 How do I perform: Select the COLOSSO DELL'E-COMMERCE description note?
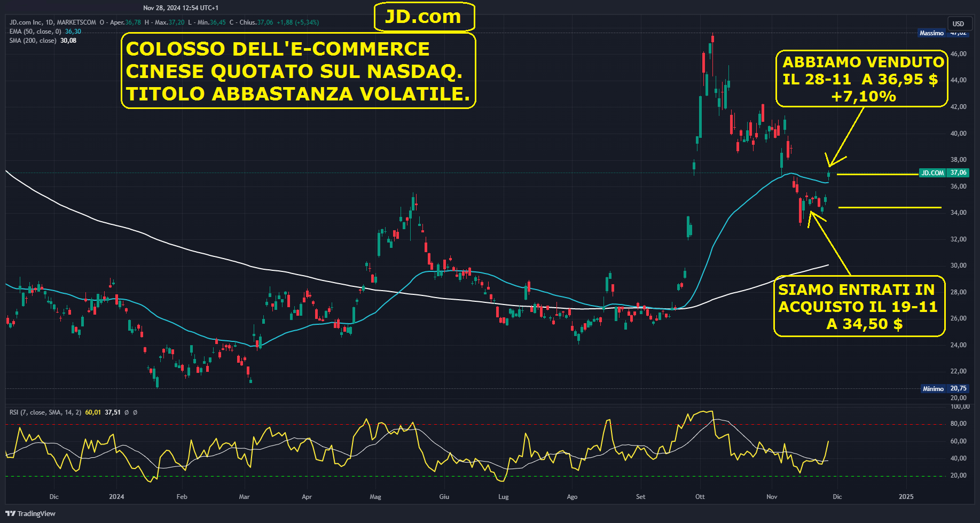(x=298, y=71)
